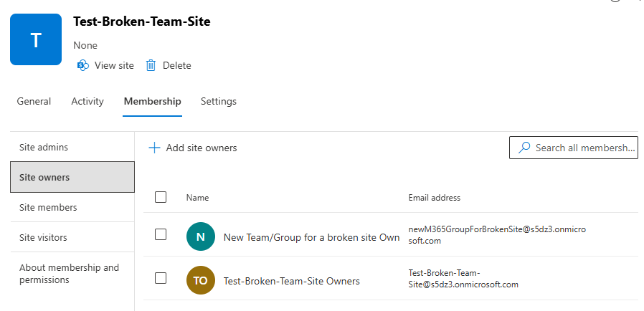Check the box for Test-Broken-Team-Site Owners

pyautogui.click(x=161, y=278)
